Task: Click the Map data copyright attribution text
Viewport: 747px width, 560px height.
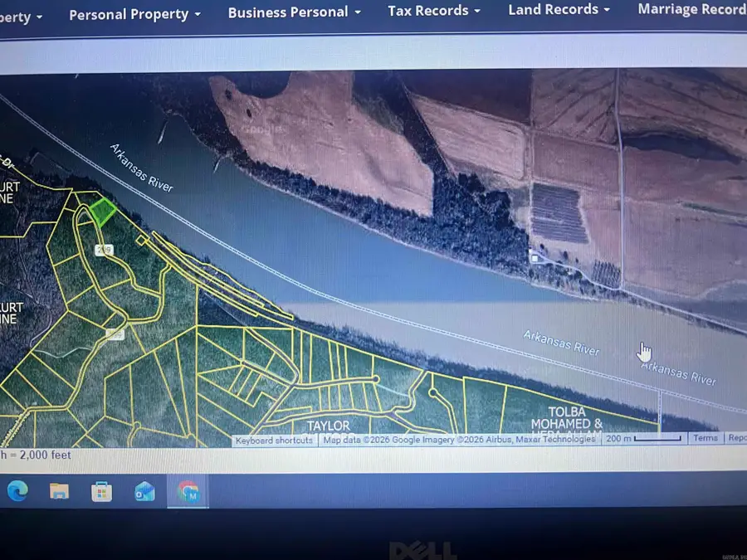Action: (459, 439)
